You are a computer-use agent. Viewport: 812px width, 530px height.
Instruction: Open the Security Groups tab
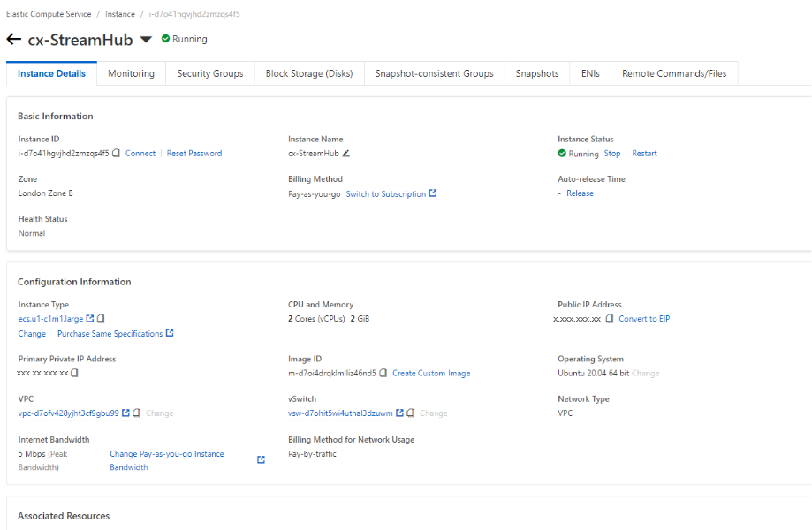tap(209, 73)
